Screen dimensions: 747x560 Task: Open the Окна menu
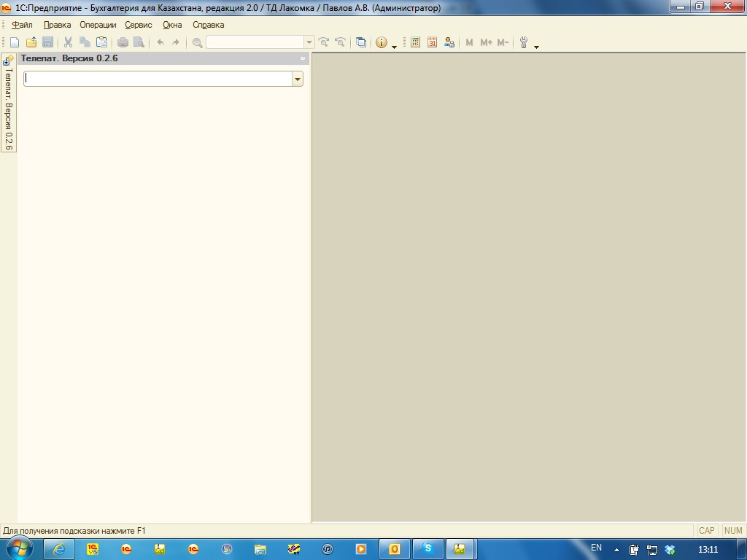(x=172, y=25)
